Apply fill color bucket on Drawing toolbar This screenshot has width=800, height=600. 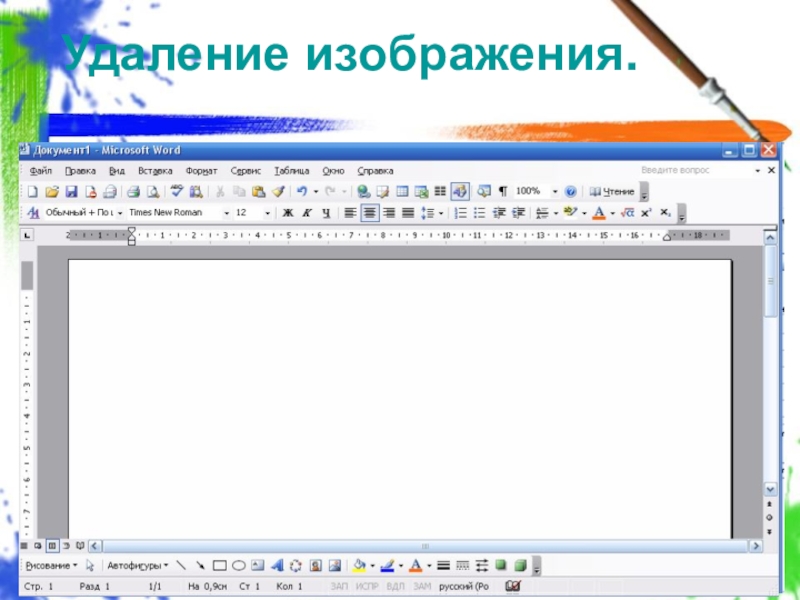(359, 565)
